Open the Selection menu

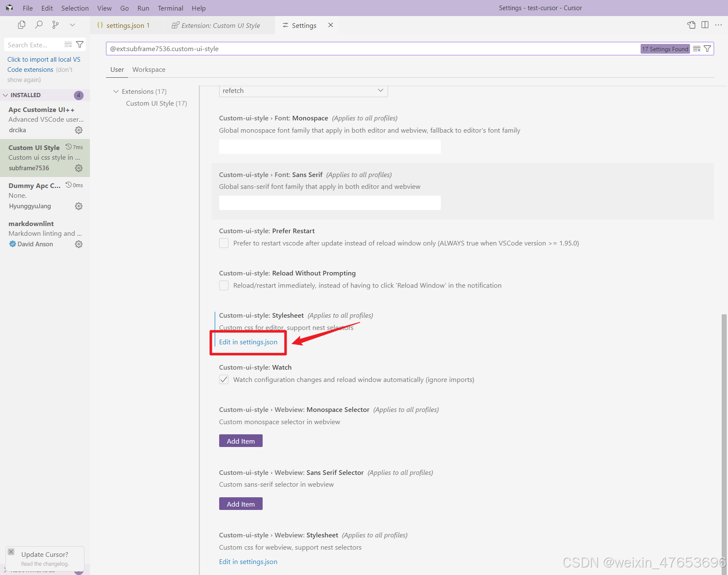[75, 8]
